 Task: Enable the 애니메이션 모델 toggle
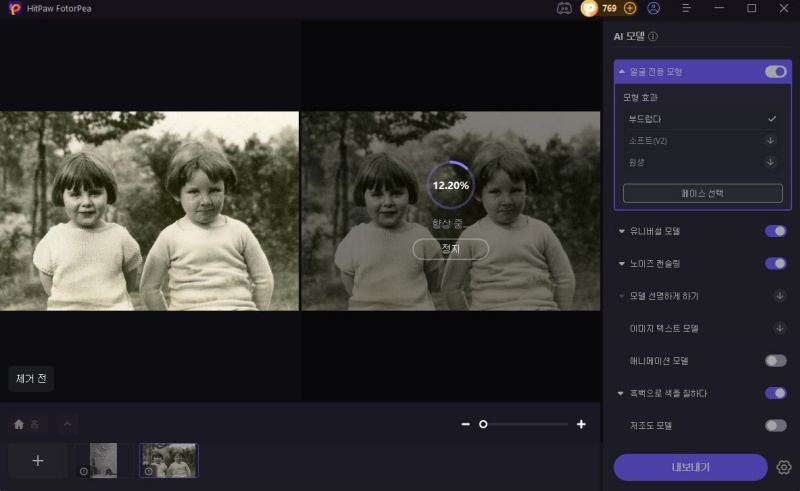(775, 360)
